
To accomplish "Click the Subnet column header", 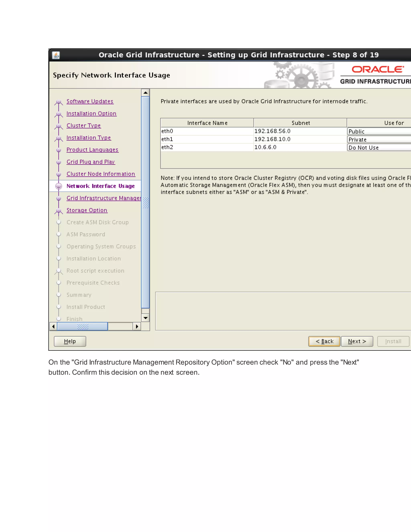I will (x=300, y=123).
